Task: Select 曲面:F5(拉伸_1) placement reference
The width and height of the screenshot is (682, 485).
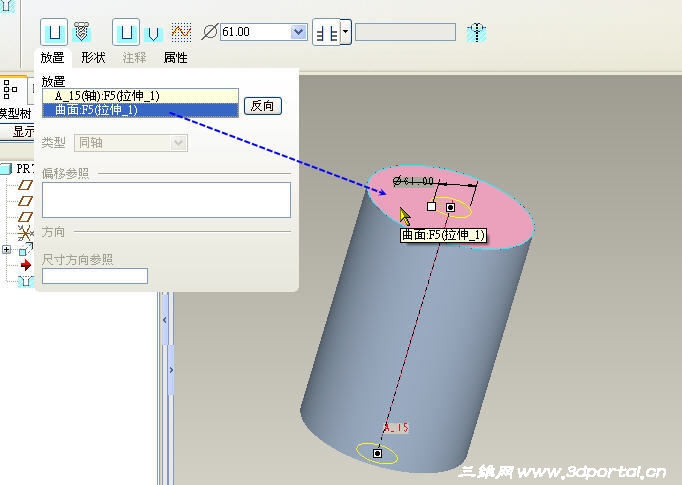Action: tap(140, 110)
